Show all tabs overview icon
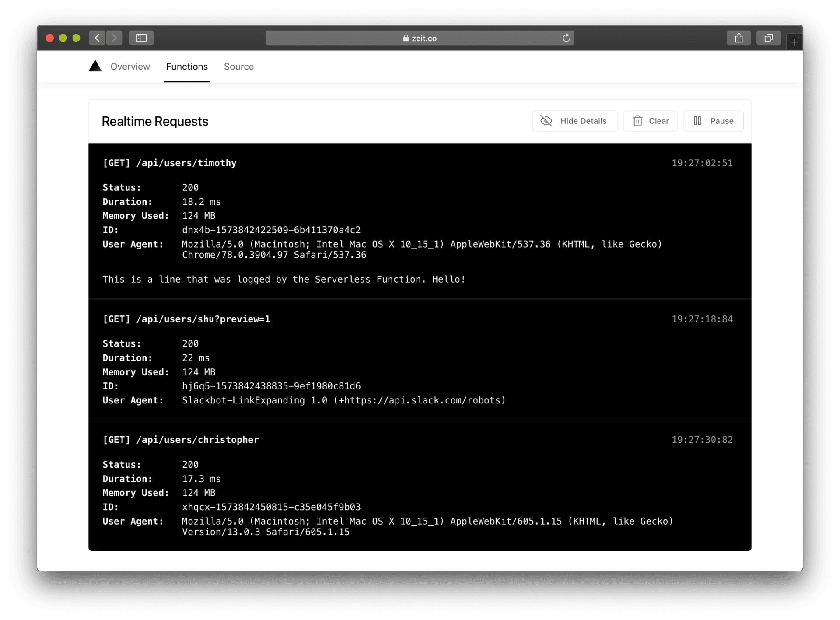The height and width of the screenshot is (620, 840). 768,38
